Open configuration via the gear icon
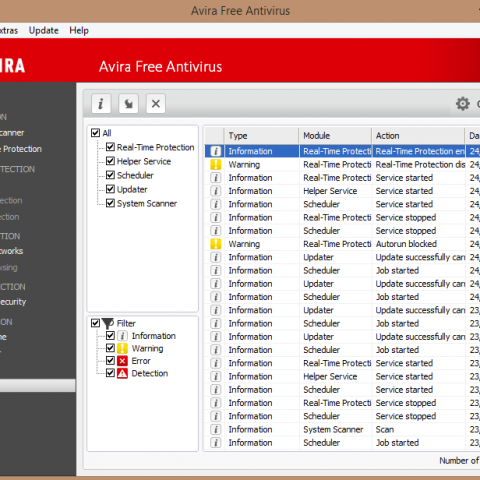 [x=463, y=104]
